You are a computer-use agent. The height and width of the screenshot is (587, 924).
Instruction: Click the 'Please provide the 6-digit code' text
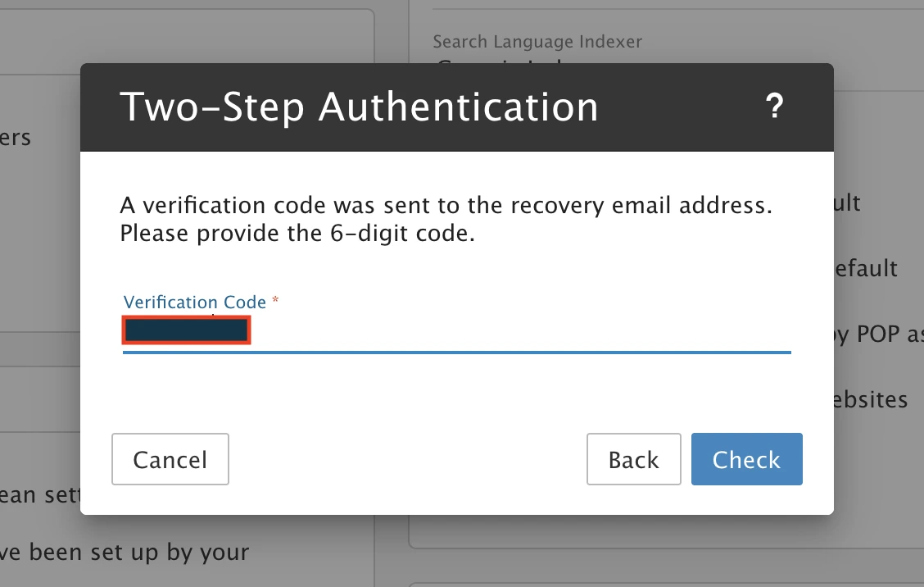tap(297, 234)
